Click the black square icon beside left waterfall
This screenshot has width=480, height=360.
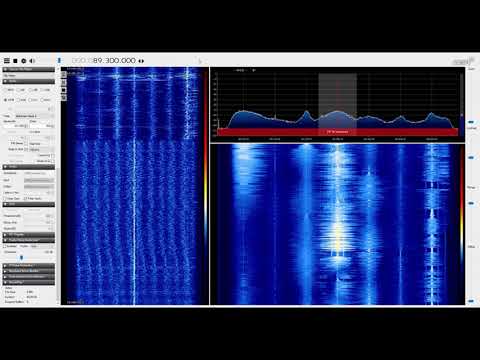click(64, 90)
